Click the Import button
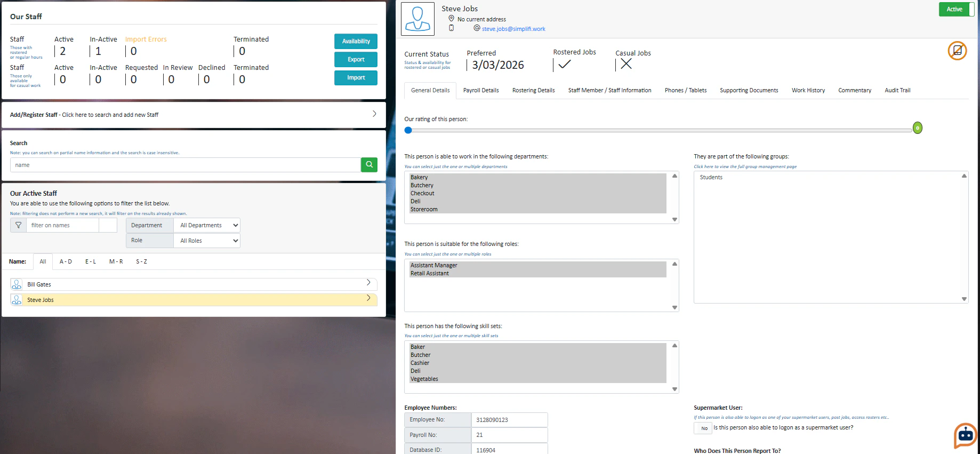The image size is (980, 454). (356, 77)
